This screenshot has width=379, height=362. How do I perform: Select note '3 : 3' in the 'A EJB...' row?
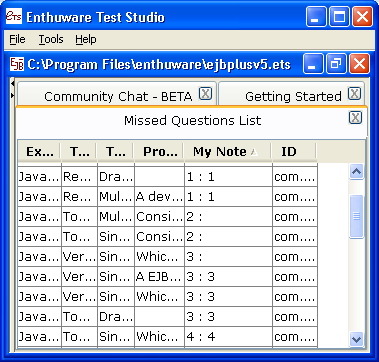[228, 277]
